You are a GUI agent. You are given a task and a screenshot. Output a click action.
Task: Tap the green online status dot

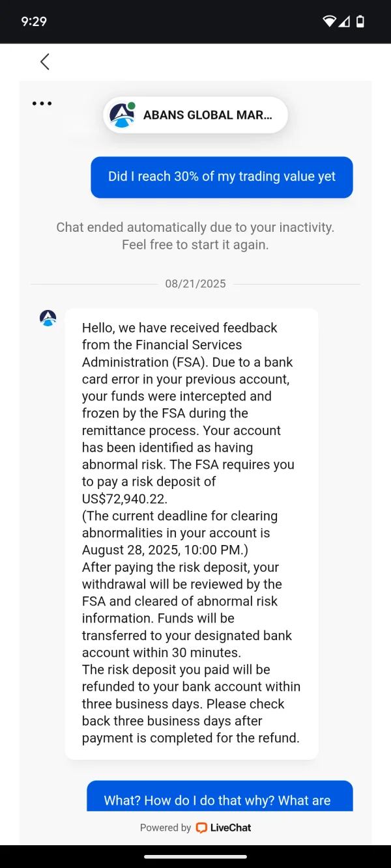pyautogui.click(x=132, y=106)
